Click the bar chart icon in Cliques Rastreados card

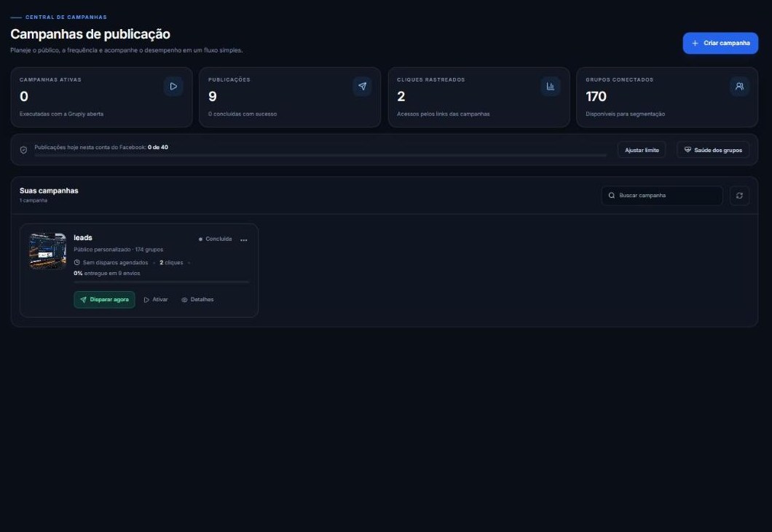tap(551, 87)
